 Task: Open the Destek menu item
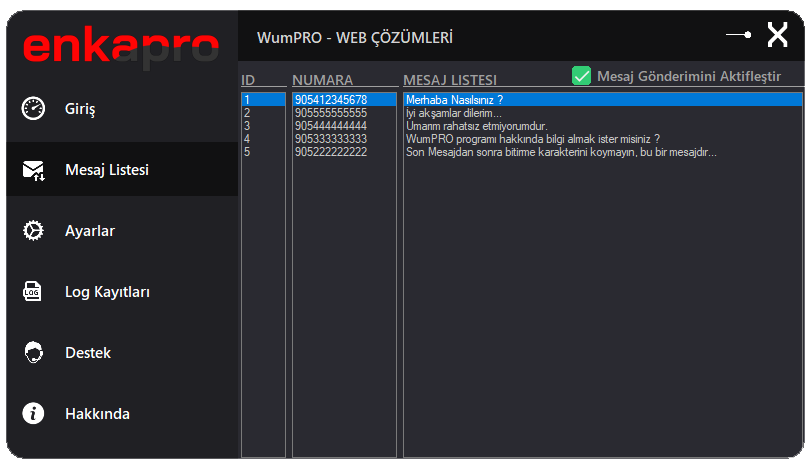tap(122, 352)
